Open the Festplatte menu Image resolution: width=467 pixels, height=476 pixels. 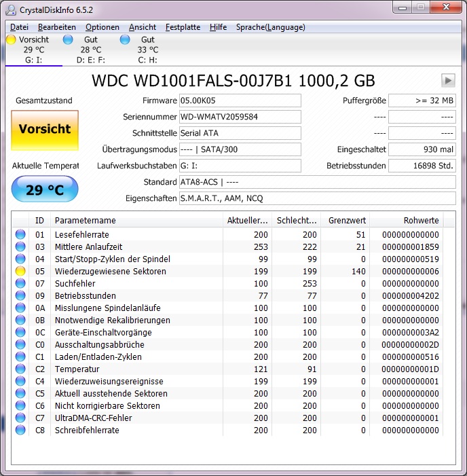[183, 27]
